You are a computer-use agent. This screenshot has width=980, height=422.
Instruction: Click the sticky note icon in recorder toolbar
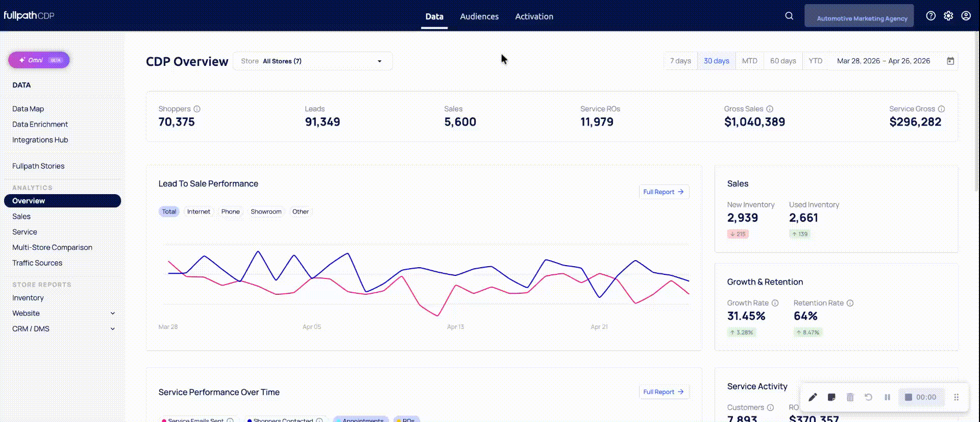tap(831, 397)
